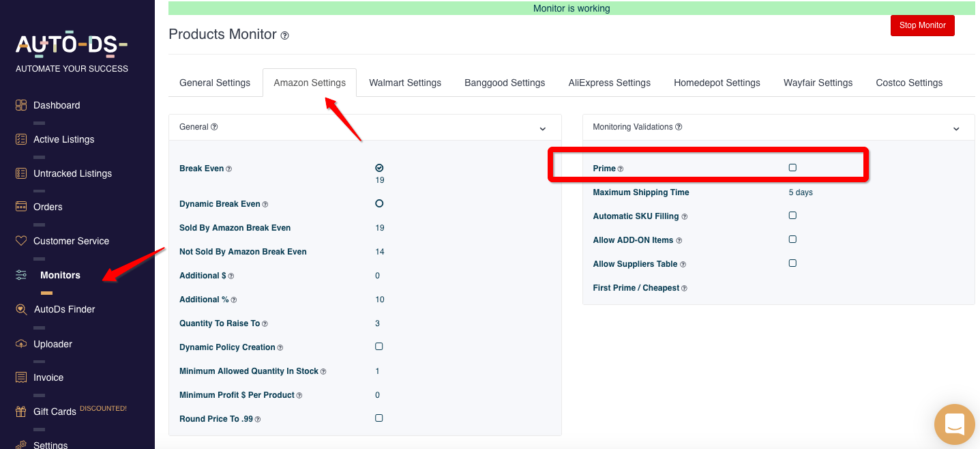
Task: Select the Costco Settings tab
Action: pos(909,83)
